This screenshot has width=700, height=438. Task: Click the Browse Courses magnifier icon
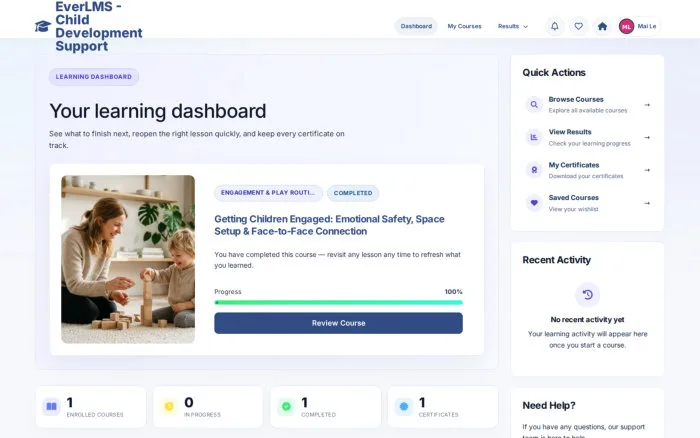click(534, 104)
